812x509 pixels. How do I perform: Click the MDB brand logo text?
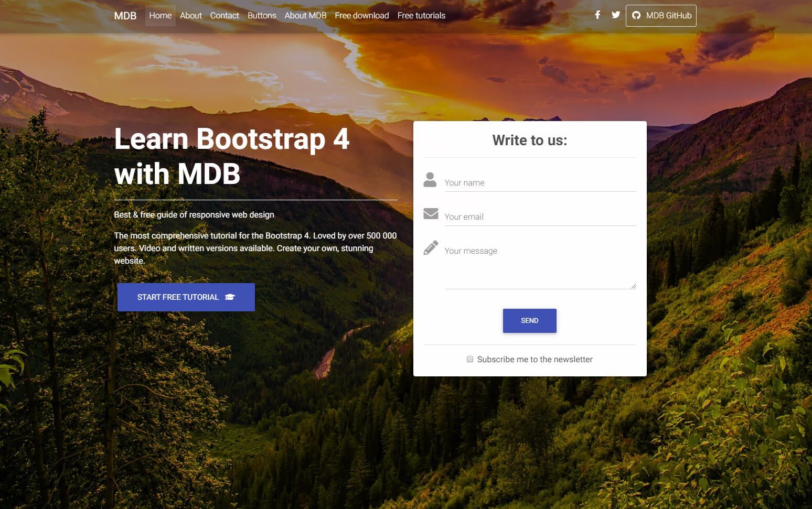(125, 16)
